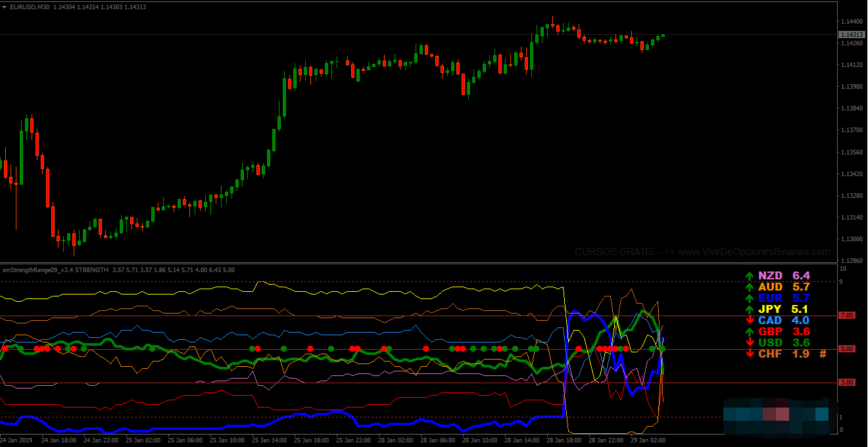This screenshot has height=447, width=868.
Task: Click the green up arrow beside GBP
Action: [750, 332]
